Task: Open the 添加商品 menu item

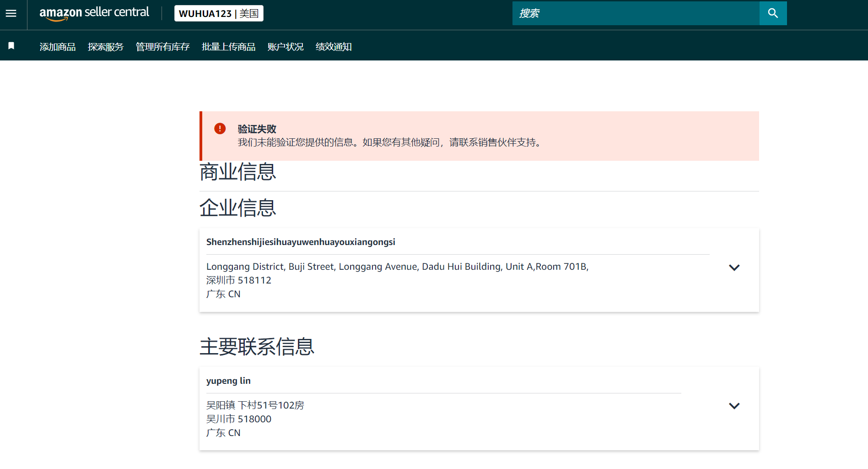Action: click(x=58, y=47)
